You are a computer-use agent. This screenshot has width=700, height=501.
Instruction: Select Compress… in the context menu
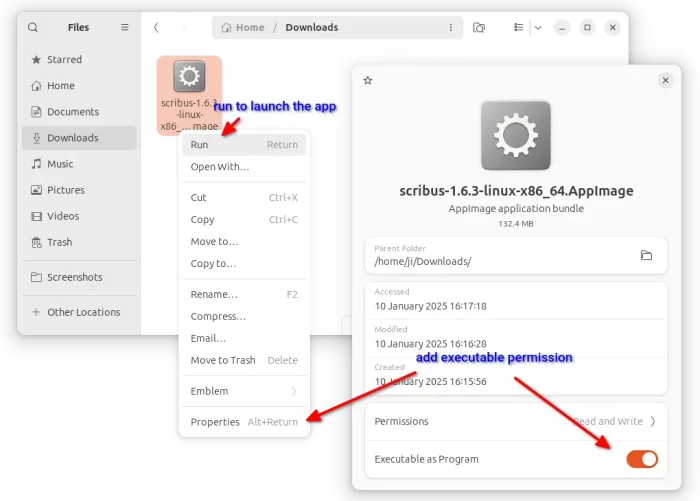pyautogui.click(x=244, y=316)
